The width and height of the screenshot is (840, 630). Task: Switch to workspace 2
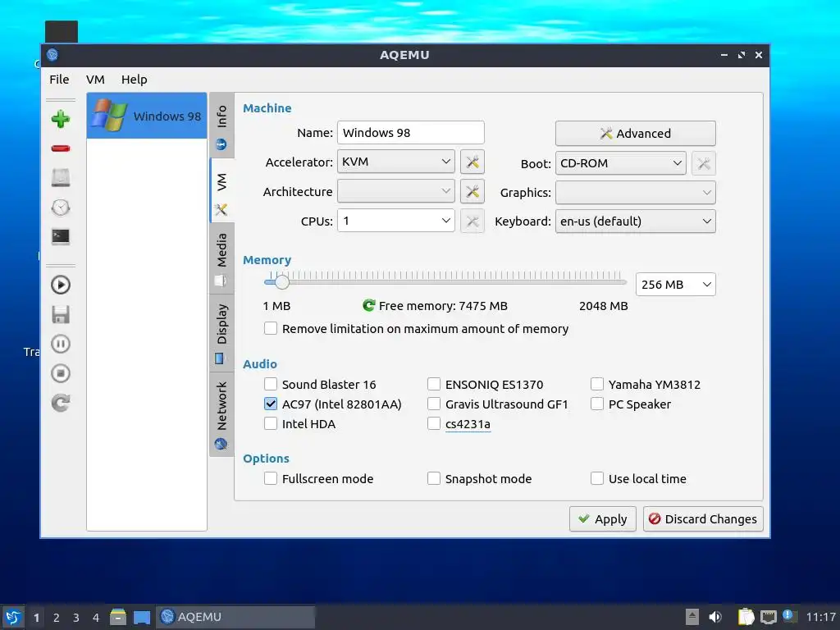click(57, 618)
